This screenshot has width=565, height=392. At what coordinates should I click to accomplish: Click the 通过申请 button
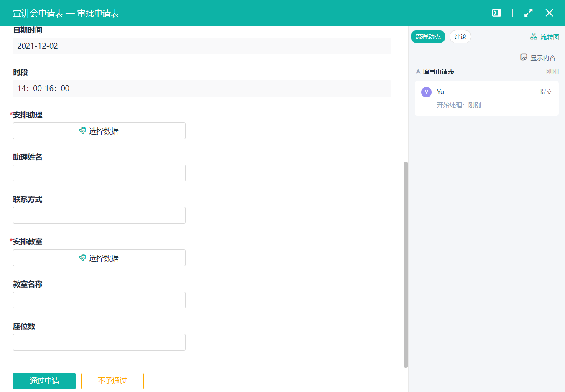pyautogui.click(x=44, y=381)
